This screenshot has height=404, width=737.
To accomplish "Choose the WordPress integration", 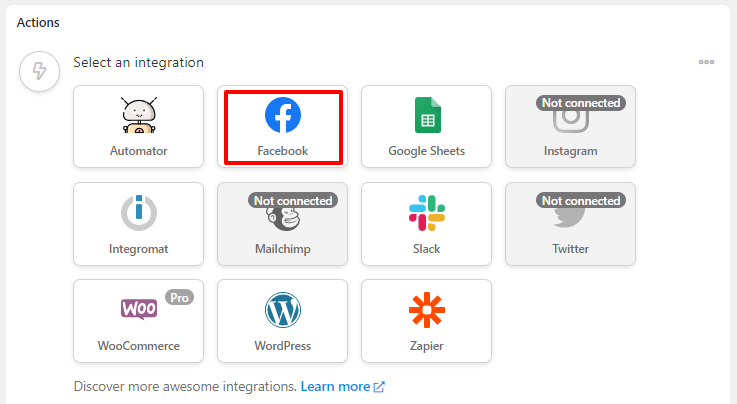I will point(282,321).
